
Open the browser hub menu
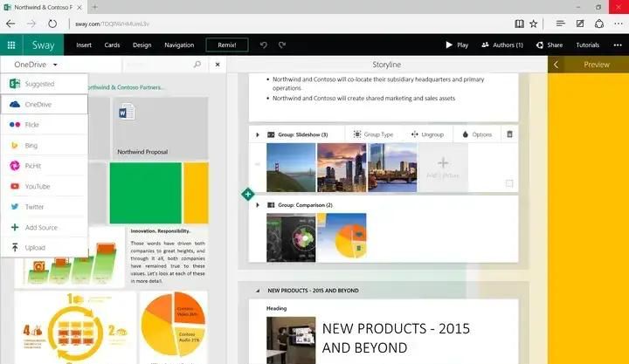click(x=560, y=24)
